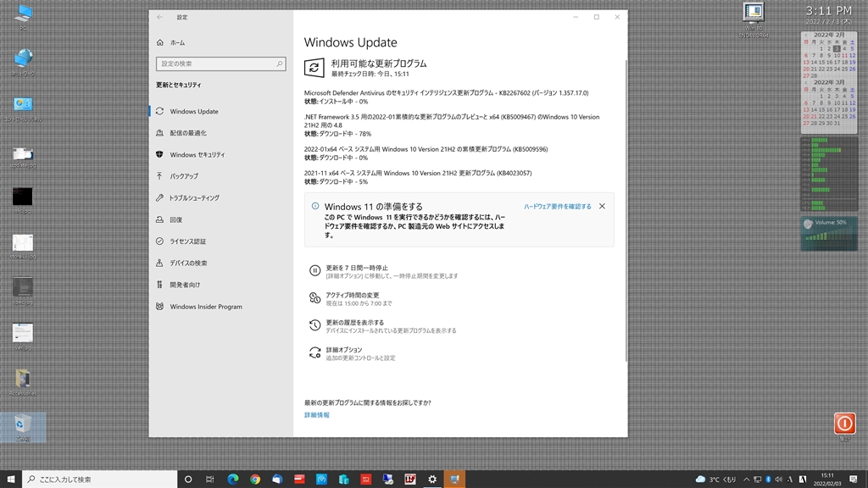This screenshot has height=488, width=868.
Task: Open the Recycle Bin desktop icon
Action: (23, 427)
